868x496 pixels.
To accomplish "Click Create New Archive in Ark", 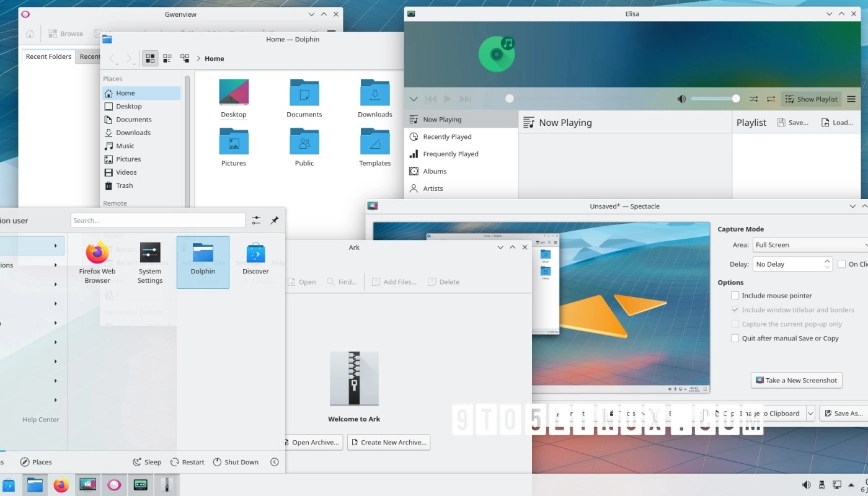I will coord(389,442).
